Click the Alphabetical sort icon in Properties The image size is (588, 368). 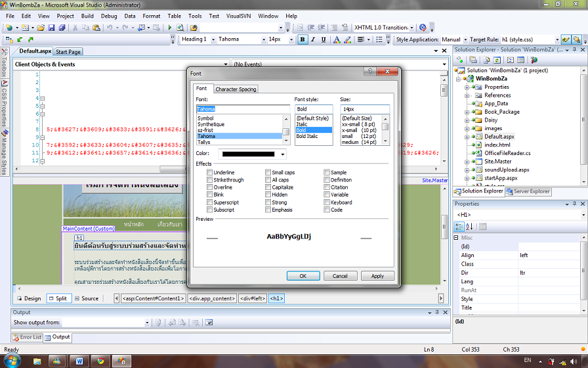(469, 227)
